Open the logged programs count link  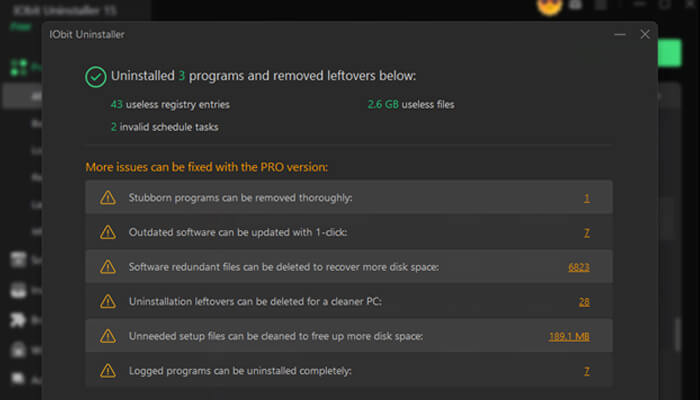click(x=587, y=371)
